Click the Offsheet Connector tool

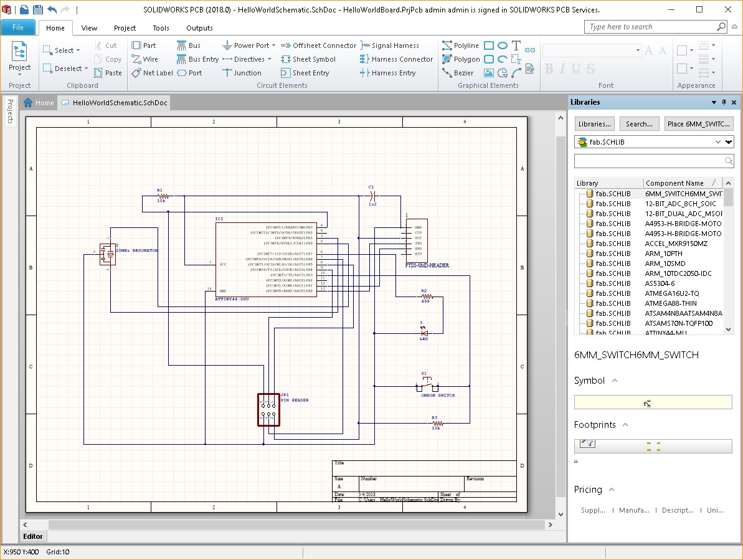318,45
